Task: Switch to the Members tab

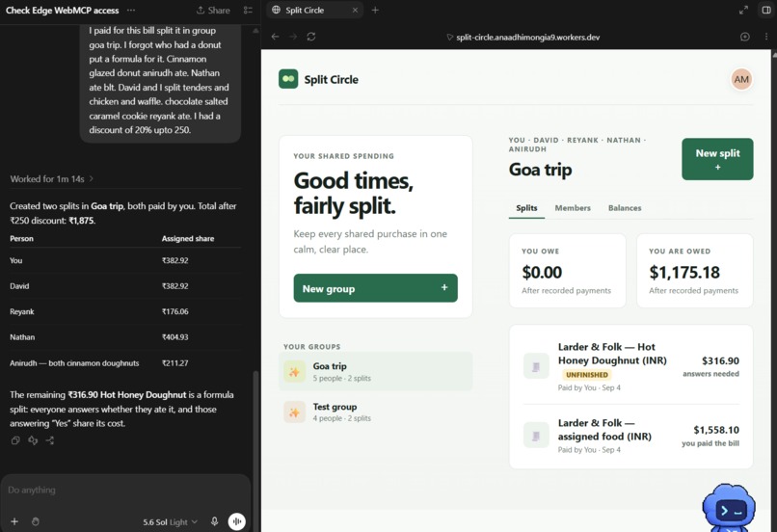Action: pyautogui.click(x=573, y=208)
